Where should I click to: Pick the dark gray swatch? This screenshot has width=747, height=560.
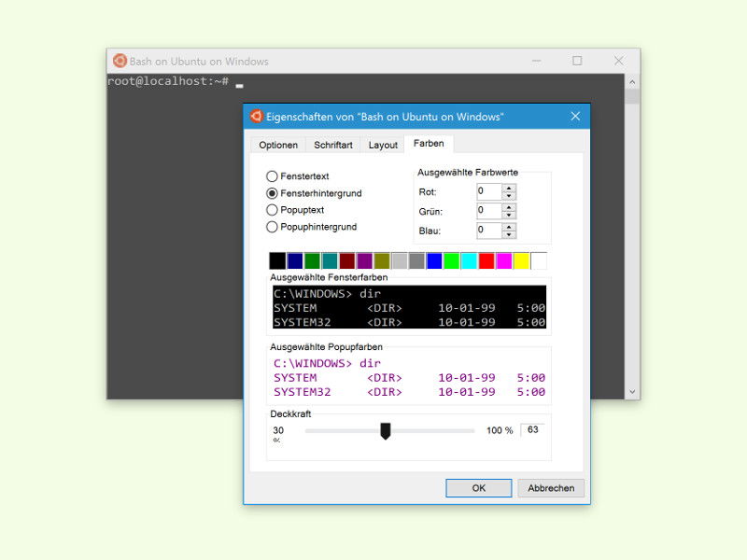click(x=416, y=261)
